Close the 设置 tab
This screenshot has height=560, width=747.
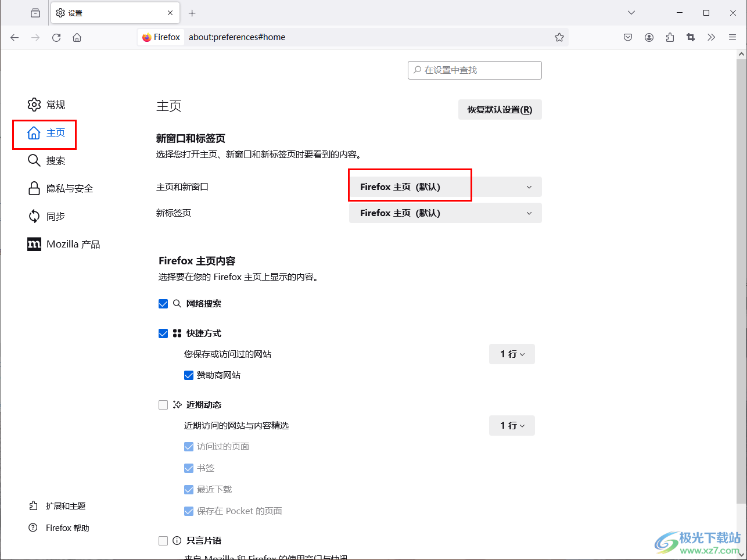click(x=170, y=13)
